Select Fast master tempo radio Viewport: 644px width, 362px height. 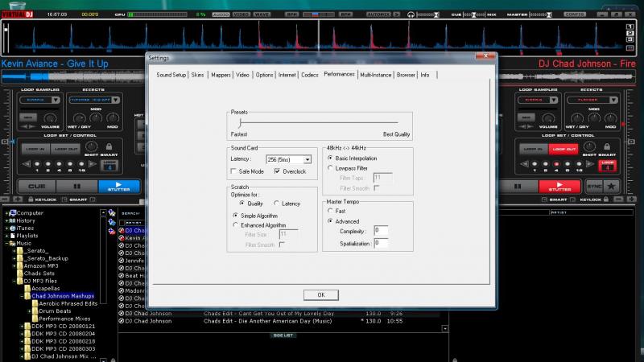click(330, 211)
